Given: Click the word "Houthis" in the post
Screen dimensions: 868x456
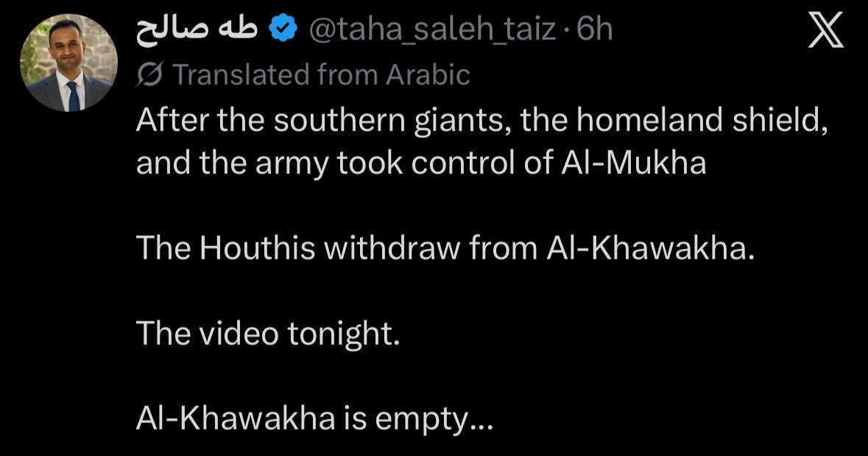Looking at the screenshot, I should (x=257, y=248).
